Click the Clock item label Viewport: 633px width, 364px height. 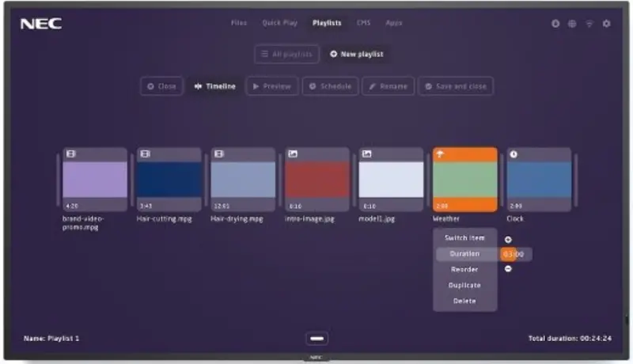[515, 218]
